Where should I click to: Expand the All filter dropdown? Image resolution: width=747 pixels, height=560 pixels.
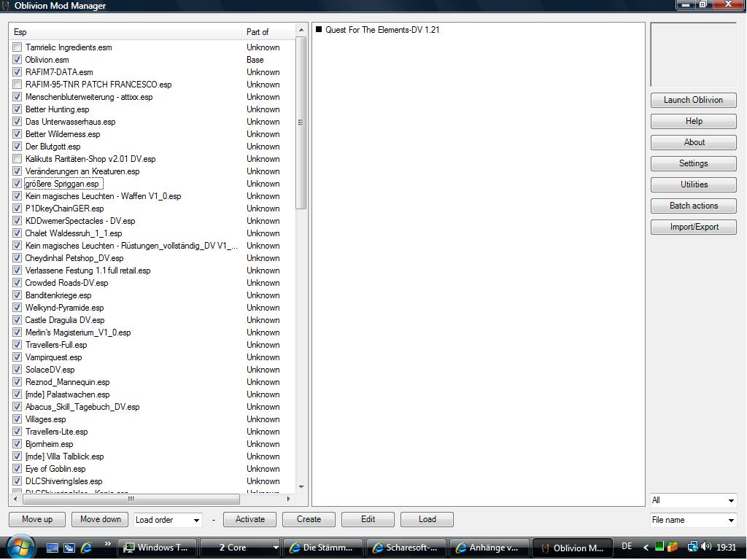coord(693,500)
